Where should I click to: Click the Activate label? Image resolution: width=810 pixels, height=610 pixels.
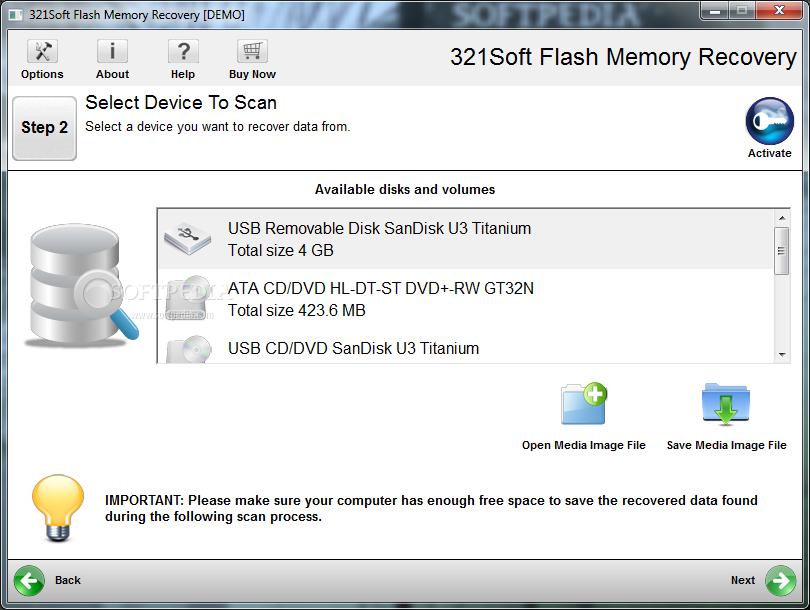click(x=769, y=153)
